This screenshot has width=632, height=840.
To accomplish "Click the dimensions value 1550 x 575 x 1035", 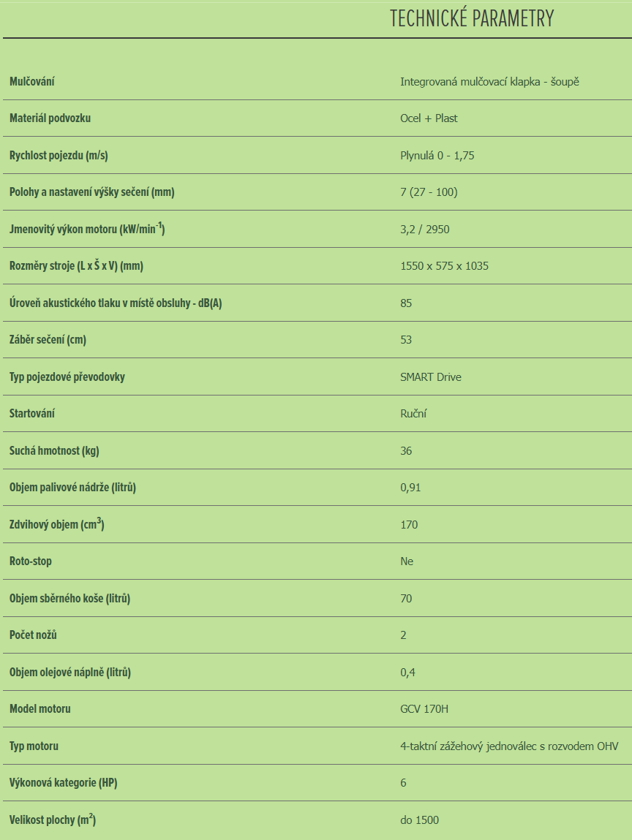I will click(x=445, y=266).
